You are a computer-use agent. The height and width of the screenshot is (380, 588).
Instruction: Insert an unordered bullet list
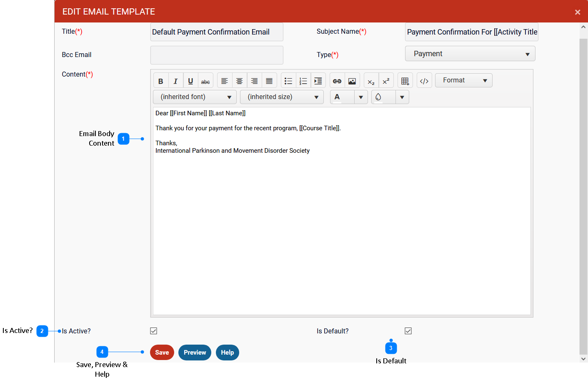point(288,81)
